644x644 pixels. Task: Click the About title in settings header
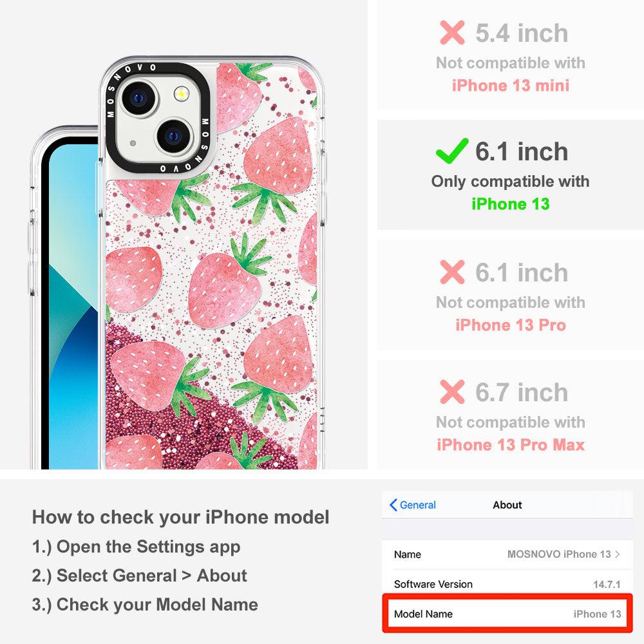tap(507, 505)
